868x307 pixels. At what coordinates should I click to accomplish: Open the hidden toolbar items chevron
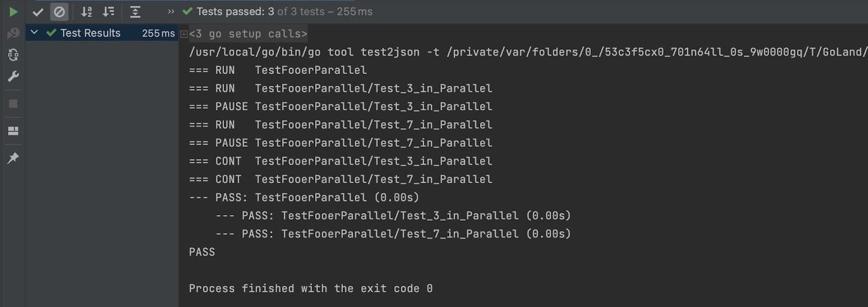tap(171, 11)
